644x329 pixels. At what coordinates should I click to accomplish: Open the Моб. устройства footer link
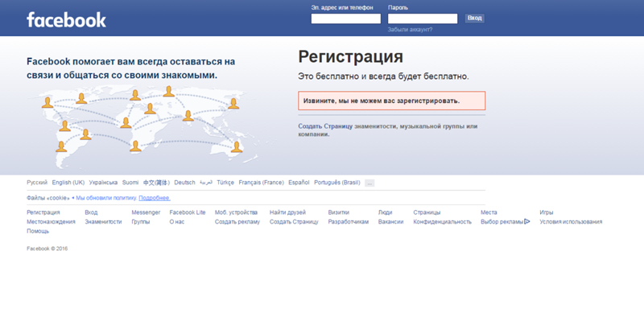pyautogui.click(x=236, y=212)
